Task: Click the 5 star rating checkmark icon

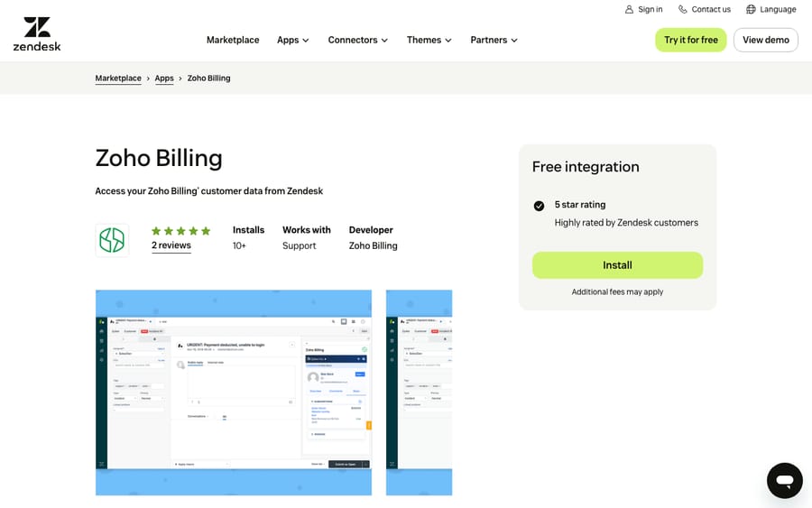Action: (x=540, y=206)
